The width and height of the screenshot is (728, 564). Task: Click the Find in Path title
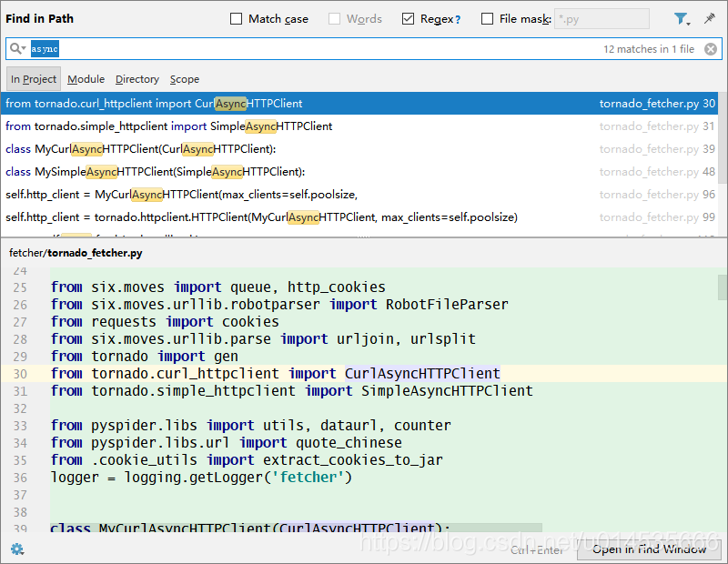pyautogui.click(x=39, y=18)
